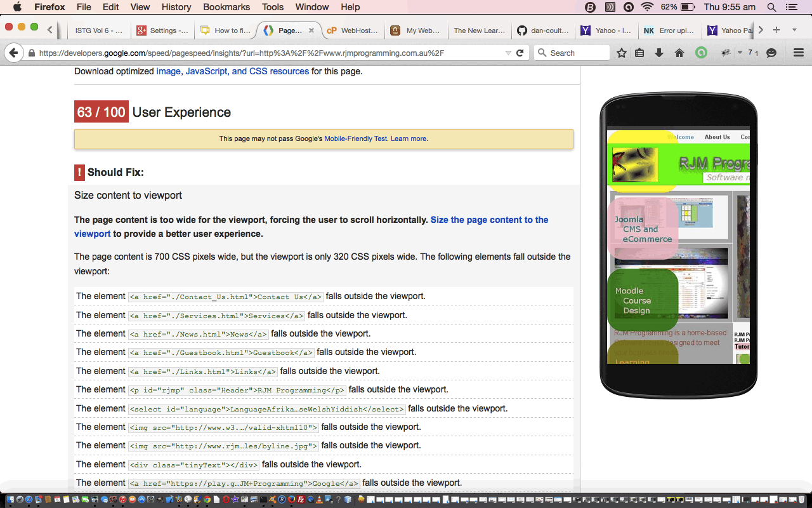The width and height of the screenshot is (812, 508).
Task: Expand the extension counter dropdown arrow
Action: point(740,53)
